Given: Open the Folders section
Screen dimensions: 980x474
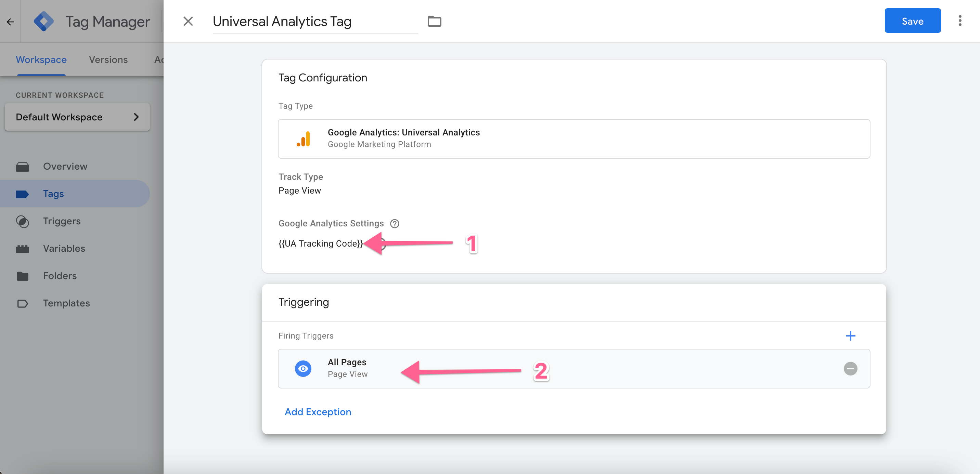Looking at the screenshot, I should point(60,276).
